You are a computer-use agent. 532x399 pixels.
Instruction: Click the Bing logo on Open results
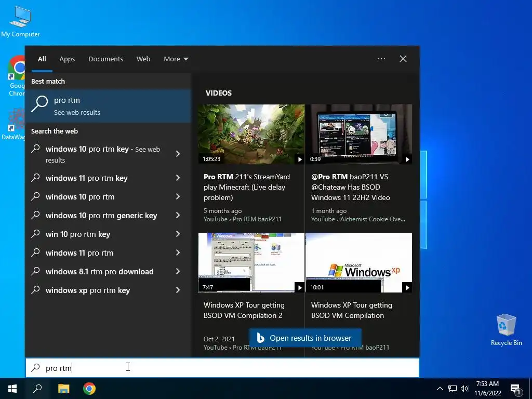pos(261,338)
